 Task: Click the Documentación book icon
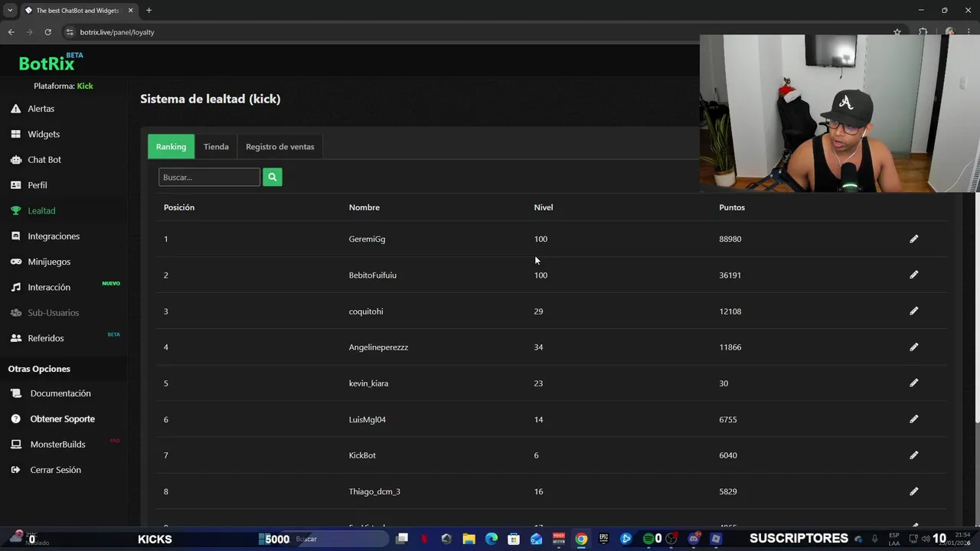coord(16,393)
